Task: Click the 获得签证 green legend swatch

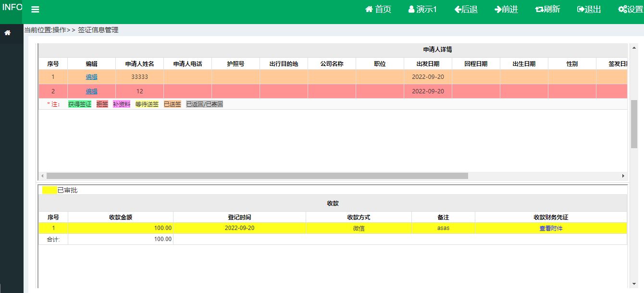Action: point(79,104)
